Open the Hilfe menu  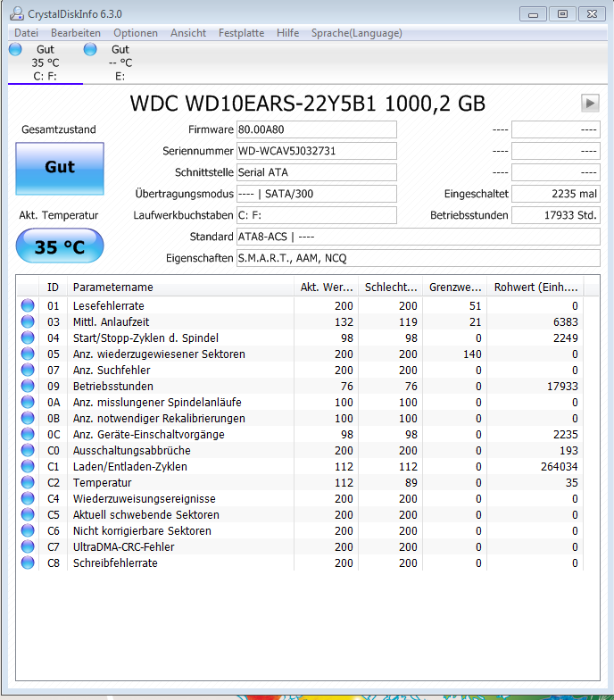287,33
